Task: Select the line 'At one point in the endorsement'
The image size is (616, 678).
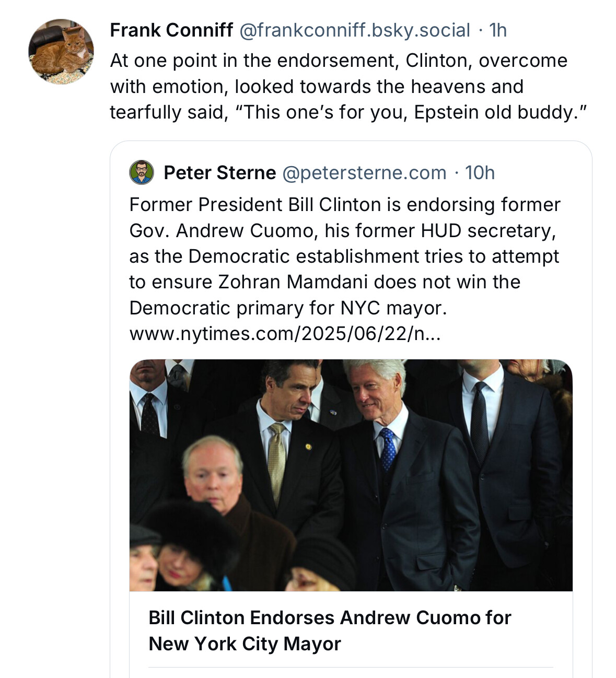Action: [339, 61]
